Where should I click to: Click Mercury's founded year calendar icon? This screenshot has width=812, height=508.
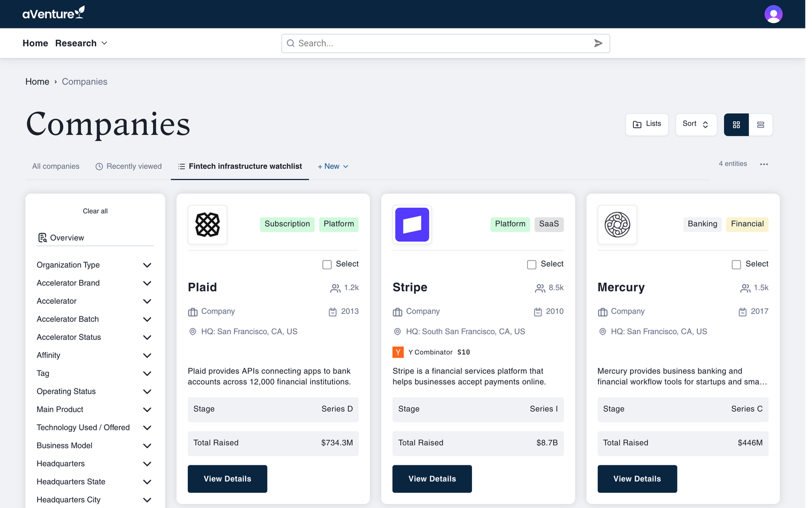[742, 312]
